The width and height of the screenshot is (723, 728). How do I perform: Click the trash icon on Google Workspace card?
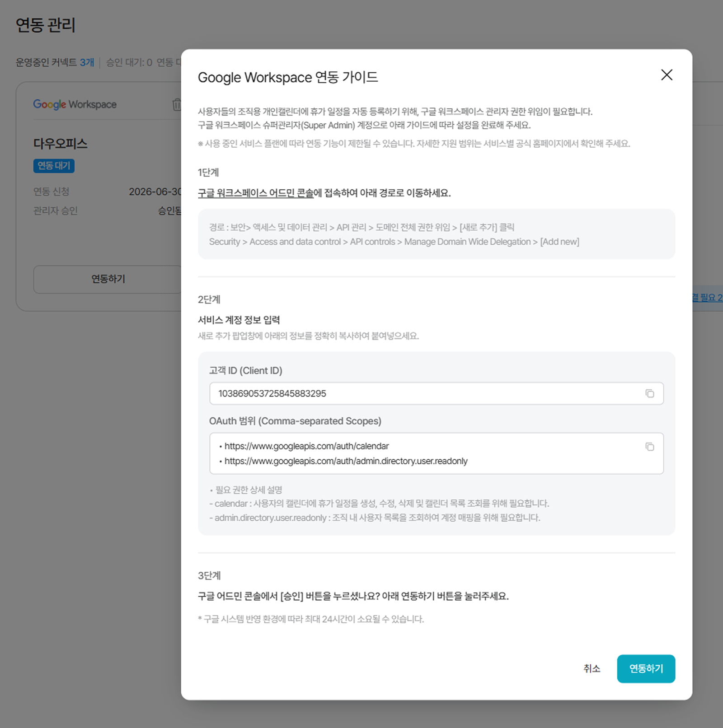coord(177,104)
